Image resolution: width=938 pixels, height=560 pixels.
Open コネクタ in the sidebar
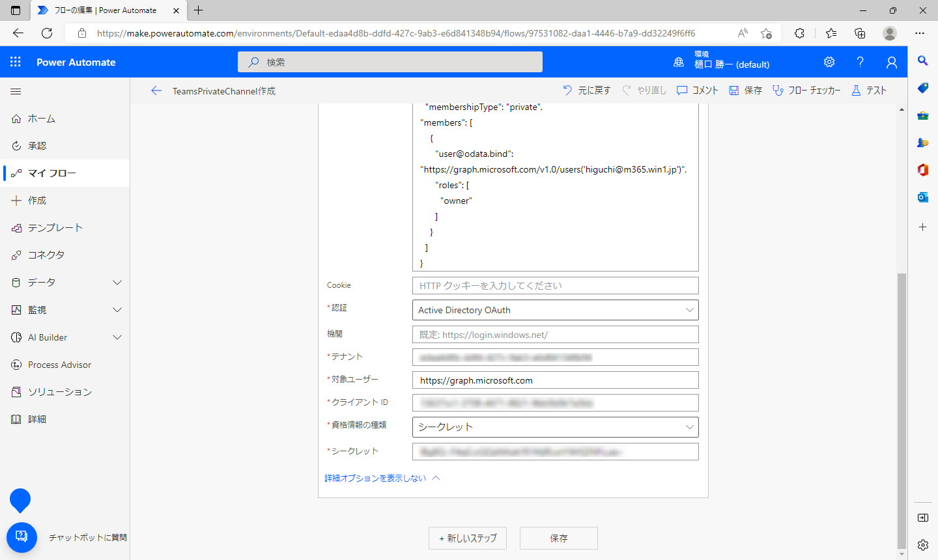click(x=65, y=255)
